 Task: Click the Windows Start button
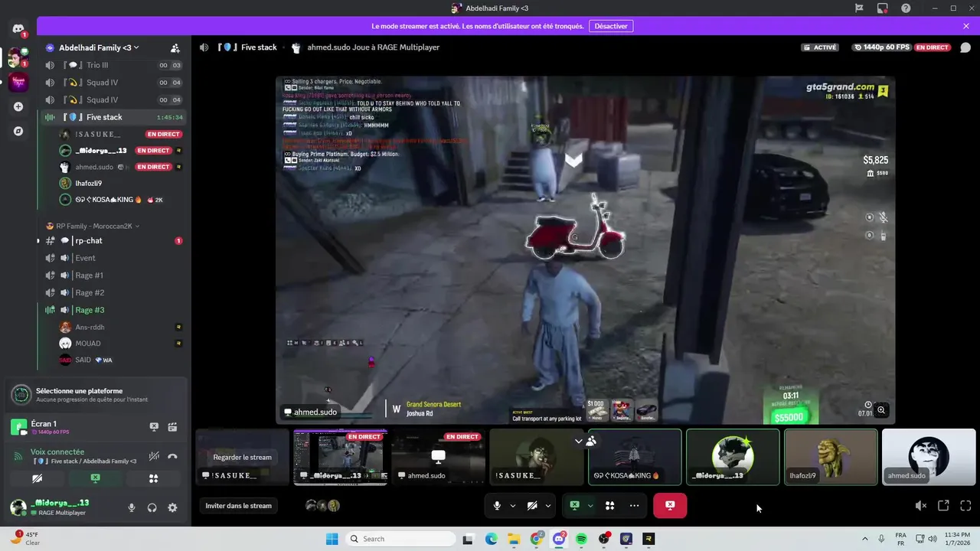tap(332, 539)
